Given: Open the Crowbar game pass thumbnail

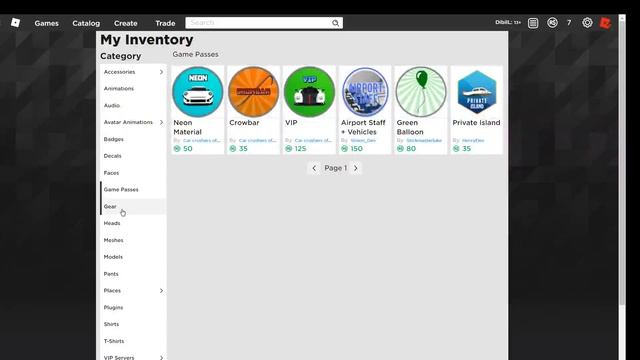Looking at the screenshot, I should 253,92.
